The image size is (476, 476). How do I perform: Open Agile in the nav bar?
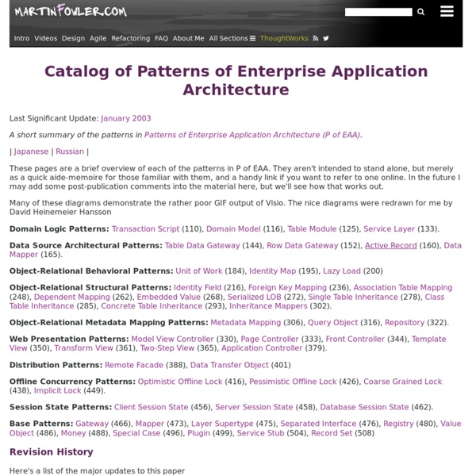pyautogui.click(x=98, y=38)
